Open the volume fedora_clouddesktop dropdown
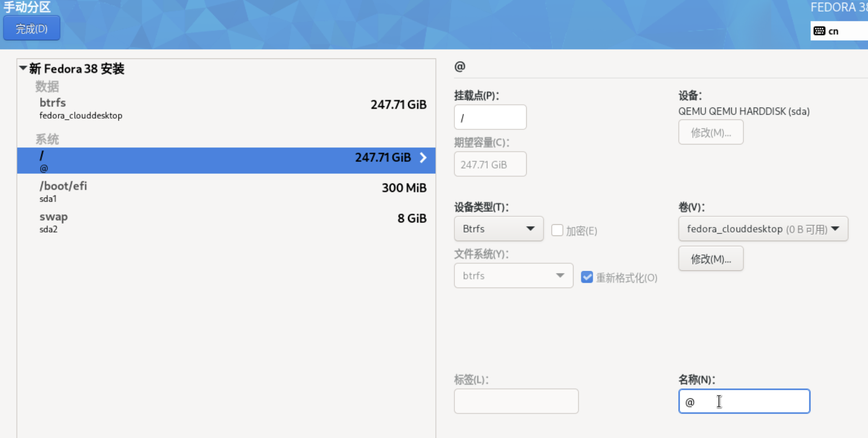 pos(763,229)
